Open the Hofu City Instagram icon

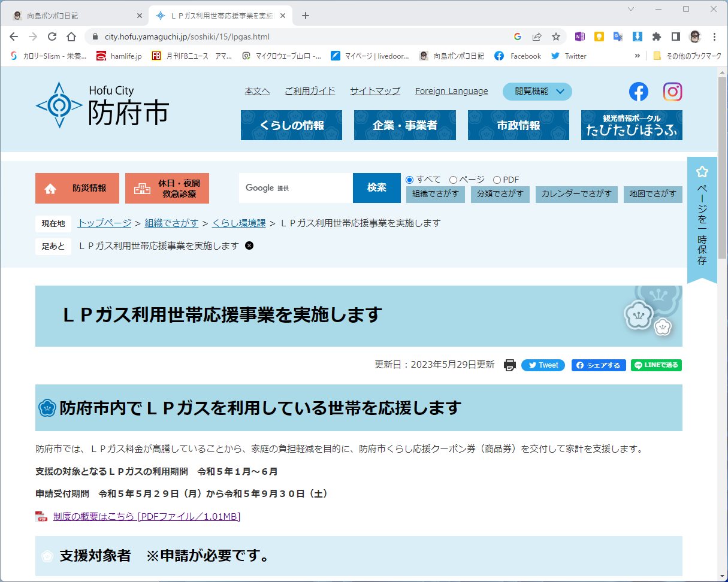[672, 92]
